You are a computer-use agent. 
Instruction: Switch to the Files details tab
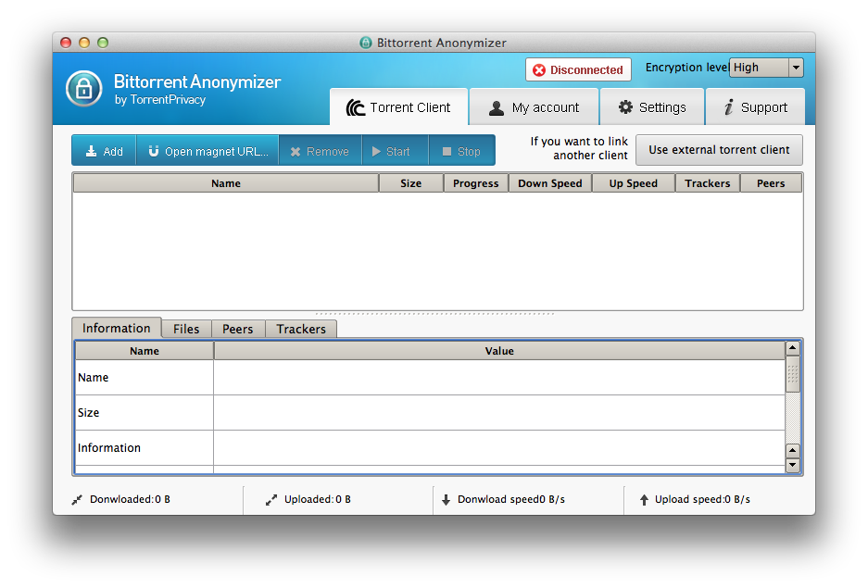[x=186, y=329]
